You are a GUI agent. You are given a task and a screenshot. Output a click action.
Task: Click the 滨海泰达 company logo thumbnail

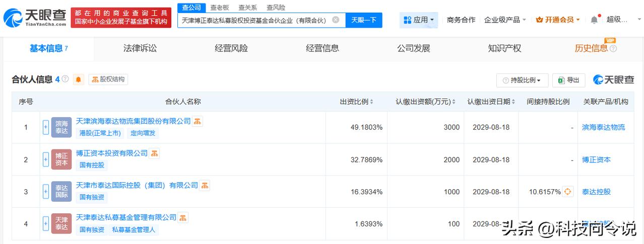point(61,127)
